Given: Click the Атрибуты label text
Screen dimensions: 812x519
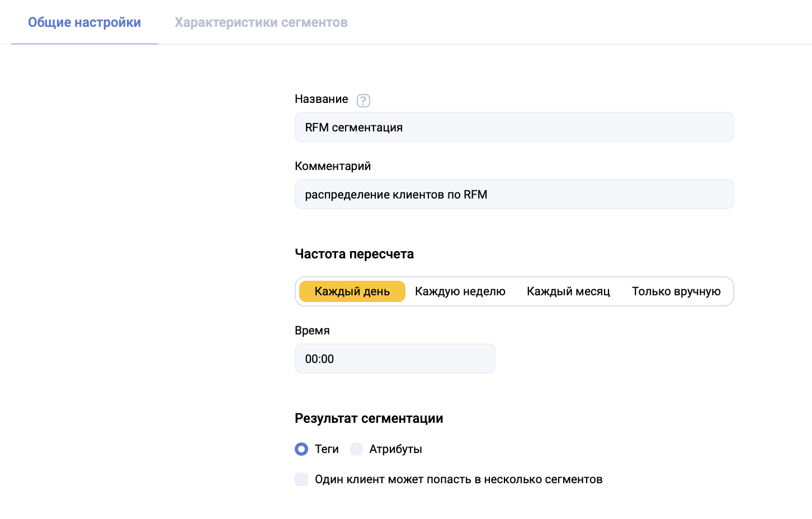Looking at the screenshot, I should point(395,449).
